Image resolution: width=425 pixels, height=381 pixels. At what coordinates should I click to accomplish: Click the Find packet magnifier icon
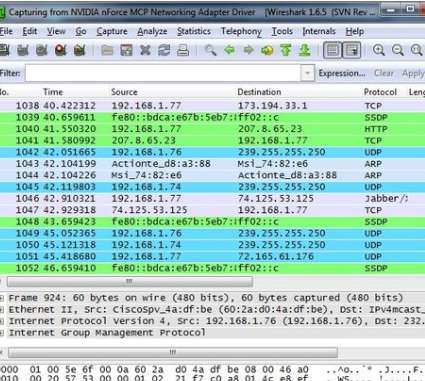tap(210, 50)
